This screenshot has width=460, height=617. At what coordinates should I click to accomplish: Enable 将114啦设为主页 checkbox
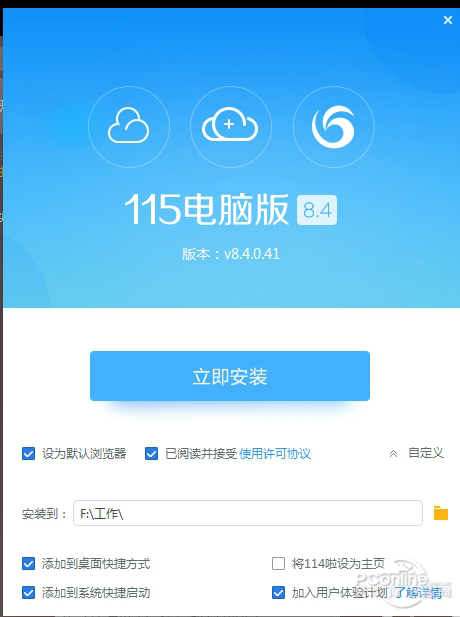click(278, 563)
